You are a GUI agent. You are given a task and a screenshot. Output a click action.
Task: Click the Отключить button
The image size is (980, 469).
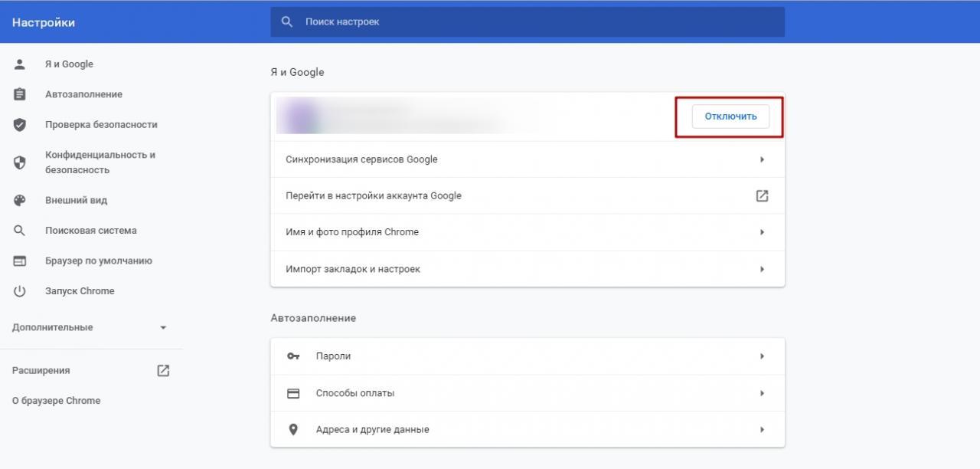pos(730,116)
